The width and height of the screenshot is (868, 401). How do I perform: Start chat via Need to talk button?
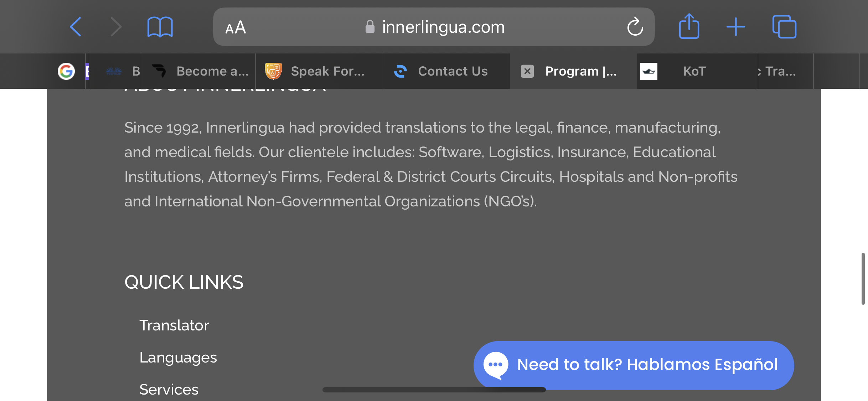pos(634,365)
